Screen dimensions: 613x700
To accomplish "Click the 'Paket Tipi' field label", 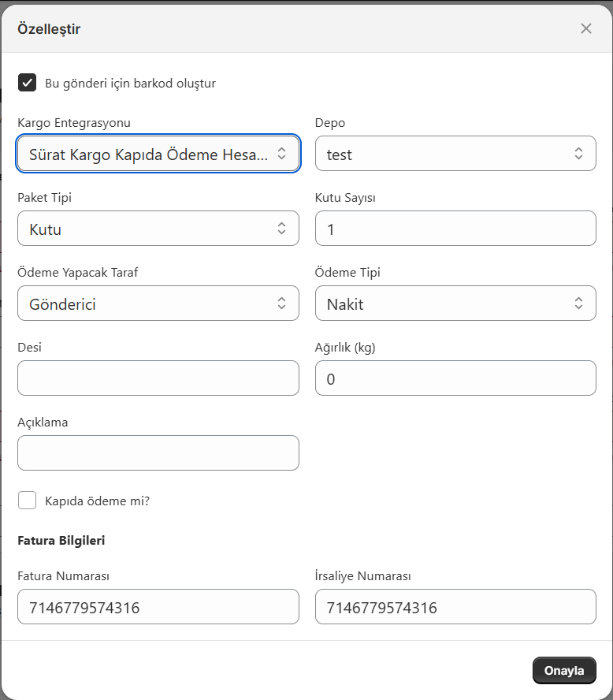I will pos(45,198).
